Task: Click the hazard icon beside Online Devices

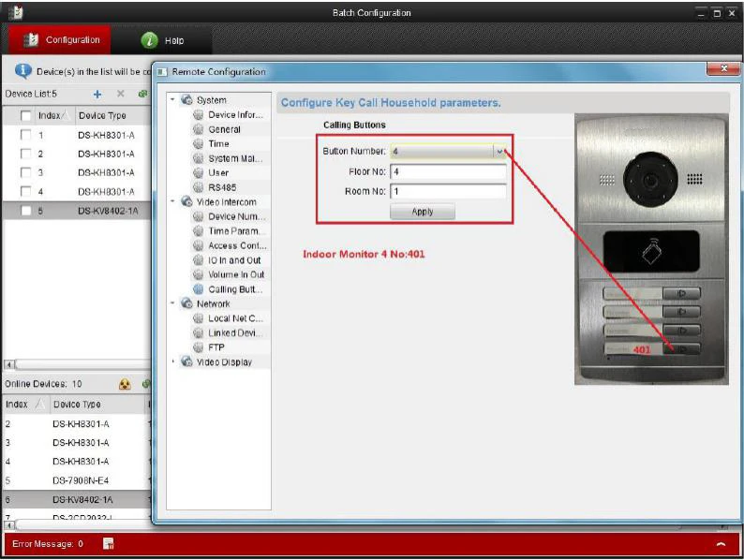Action: 125,384
